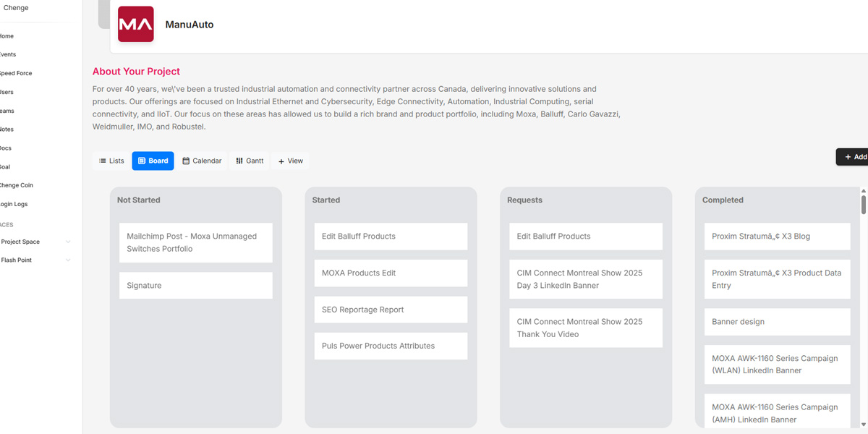Open the Calendar view tab
Viewport: 868px width, 434px height.
[202, 161]
